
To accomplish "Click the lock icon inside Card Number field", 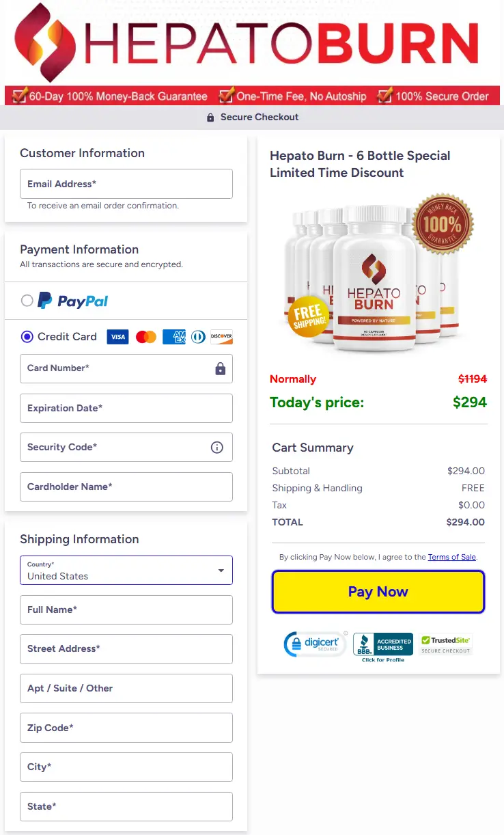I will click(220, 368).
